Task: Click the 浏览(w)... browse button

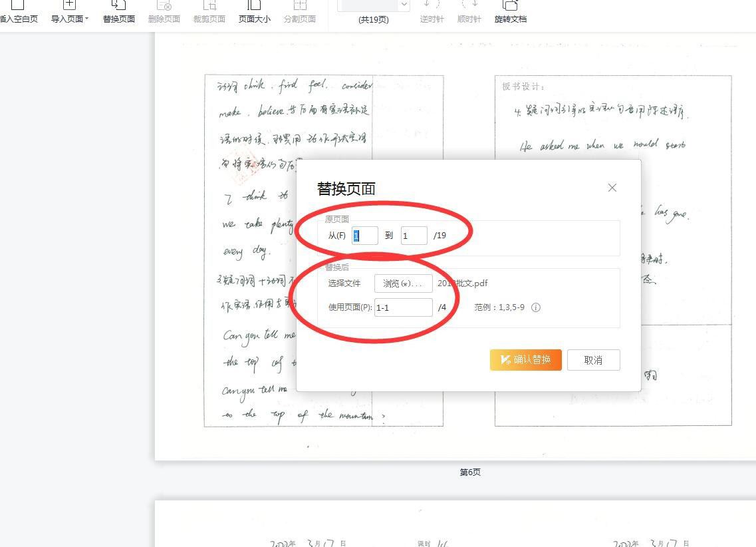Action: 403,283
